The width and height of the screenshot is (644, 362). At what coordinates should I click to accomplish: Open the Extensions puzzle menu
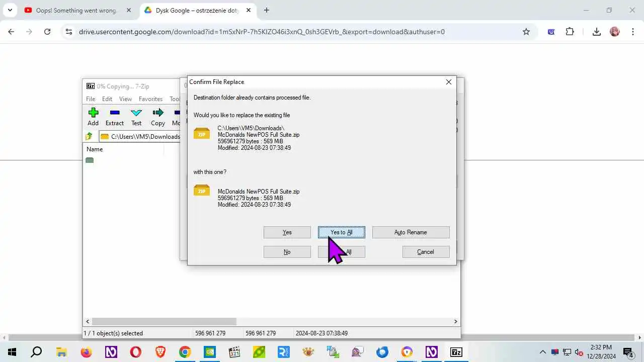570,32
